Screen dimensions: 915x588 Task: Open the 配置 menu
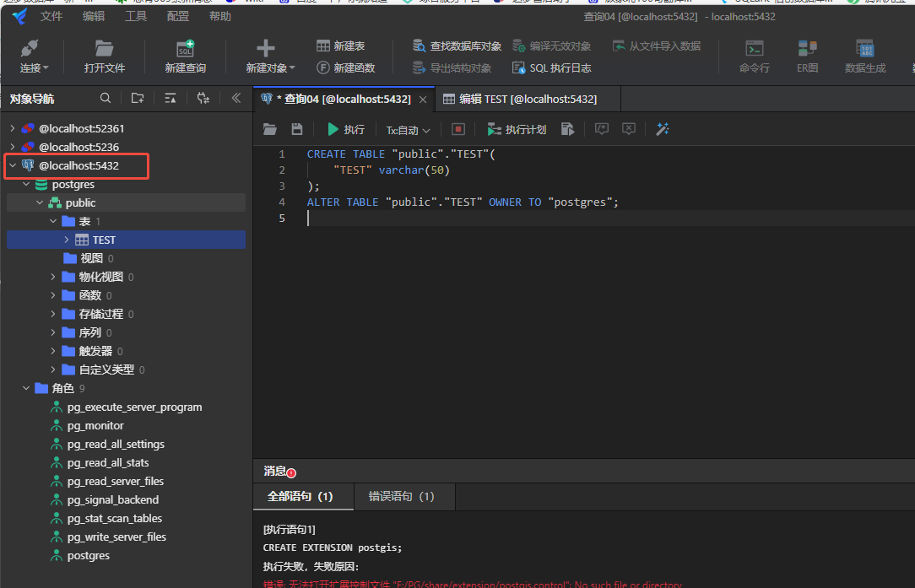(x=177, y=16)
